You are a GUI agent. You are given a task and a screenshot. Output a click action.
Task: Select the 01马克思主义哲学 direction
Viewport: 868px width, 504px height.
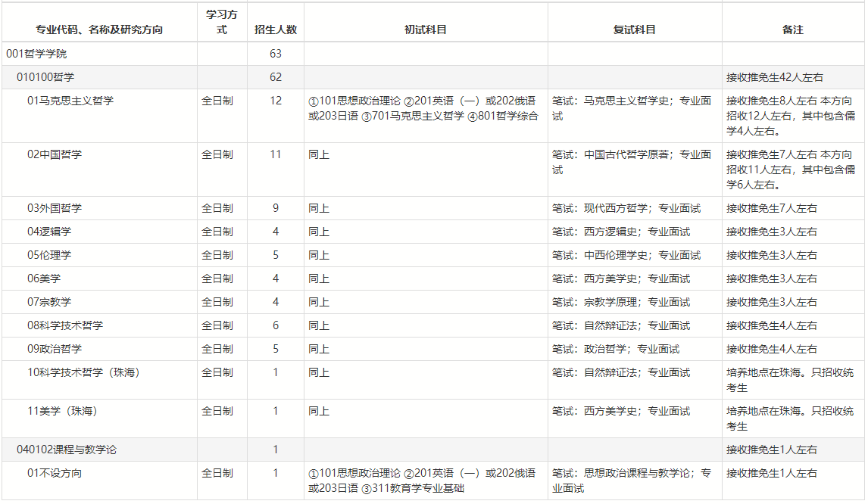coord(70,101)
